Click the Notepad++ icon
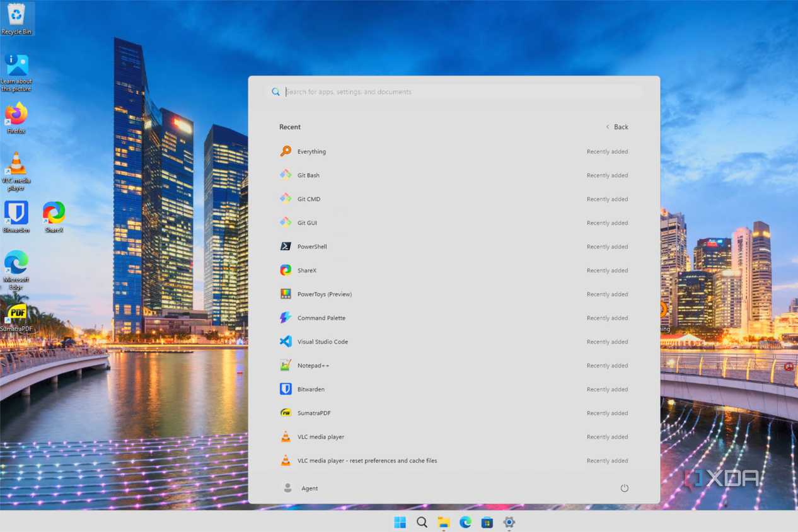The image size is (798, 532). (286, 366)
